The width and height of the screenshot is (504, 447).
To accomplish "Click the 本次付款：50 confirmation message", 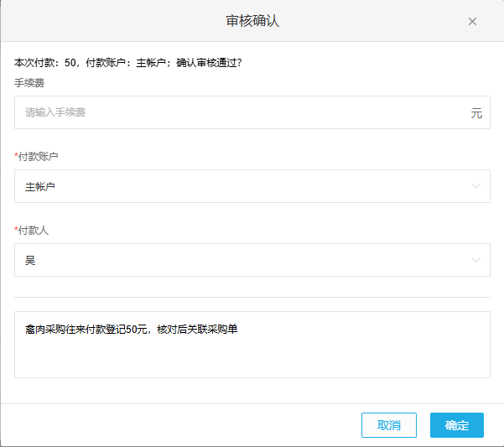I will coord(127,63).
